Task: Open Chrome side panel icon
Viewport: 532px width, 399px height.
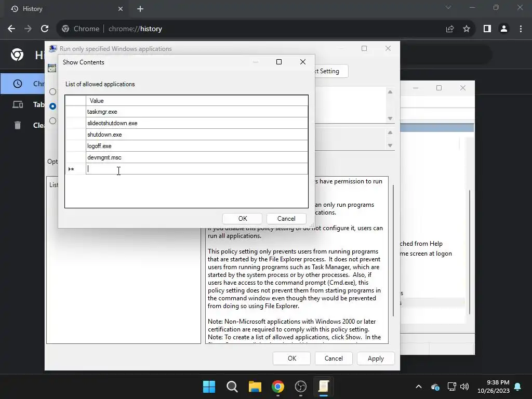Action: point(487,29)
